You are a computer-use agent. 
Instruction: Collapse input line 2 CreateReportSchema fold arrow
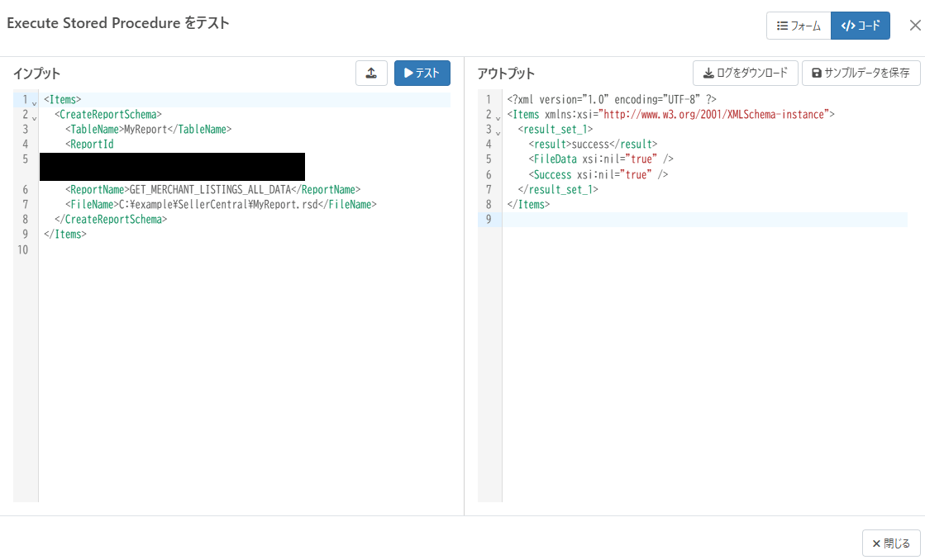point(34,118)
